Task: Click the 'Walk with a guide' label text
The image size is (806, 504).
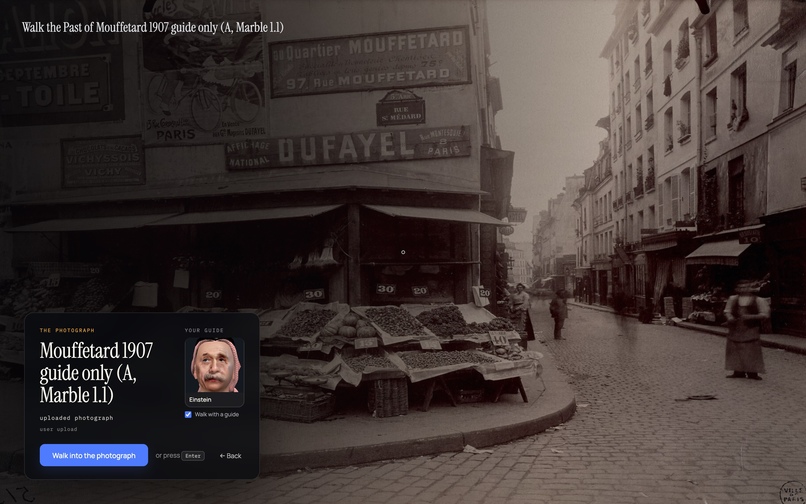Action: coord(216,415)
